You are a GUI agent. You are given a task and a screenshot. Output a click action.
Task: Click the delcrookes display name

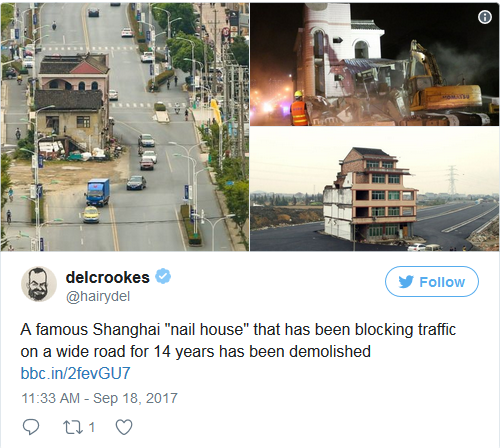(108, 277)
